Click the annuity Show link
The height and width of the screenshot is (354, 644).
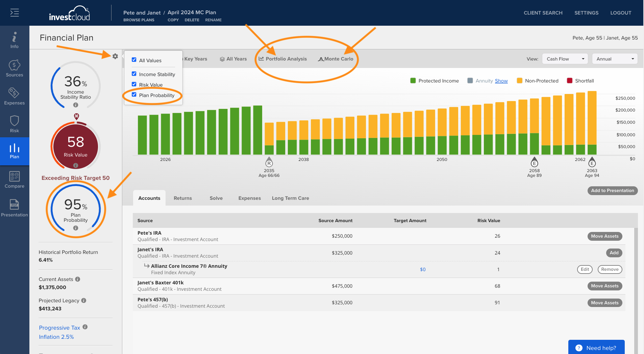click(501, 81)
